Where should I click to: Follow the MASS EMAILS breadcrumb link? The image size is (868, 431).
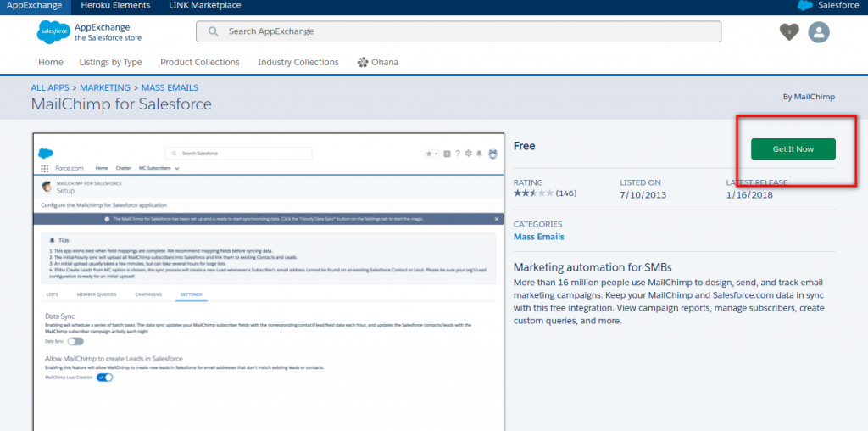click(170, 87)
